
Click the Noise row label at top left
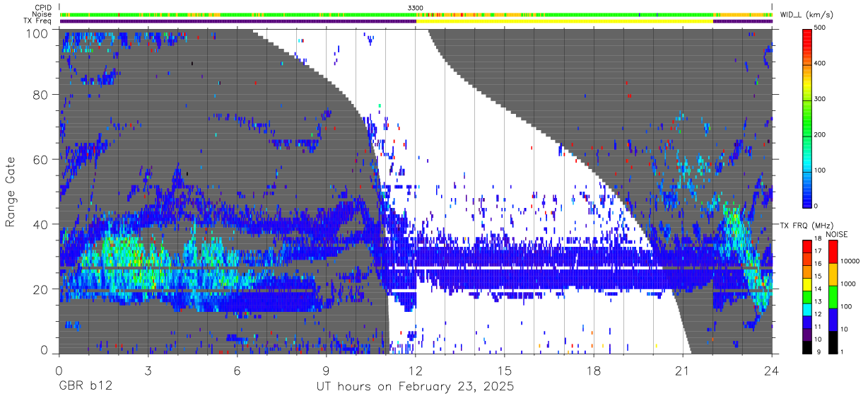click(x=43, y=14)
